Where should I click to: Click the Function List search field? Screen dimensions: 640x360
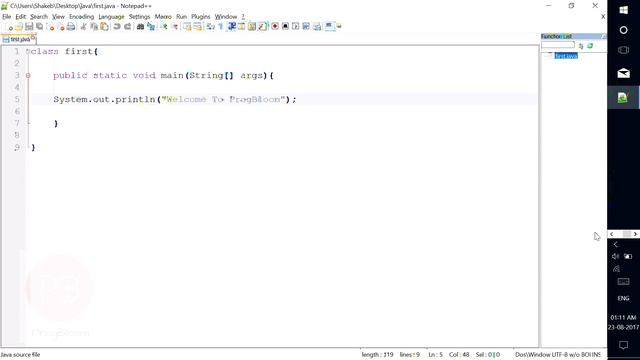[x=558, y=45]
